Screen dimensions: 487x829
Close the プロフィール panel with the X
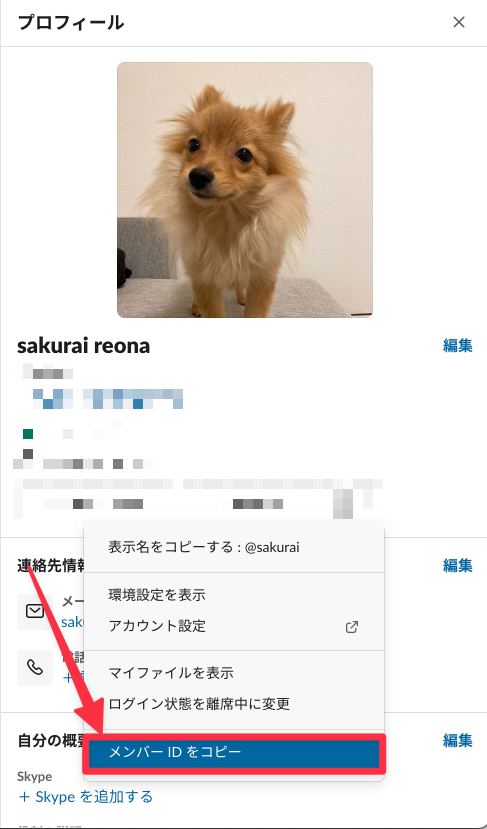click(458, 22)
